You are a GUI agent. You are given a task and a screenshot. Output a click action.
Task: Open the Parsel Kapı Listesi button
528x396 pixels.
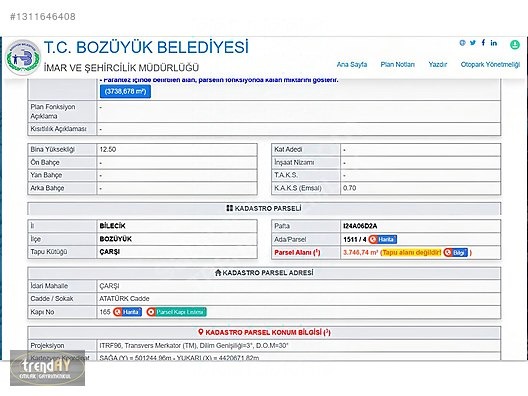point(176,312)
